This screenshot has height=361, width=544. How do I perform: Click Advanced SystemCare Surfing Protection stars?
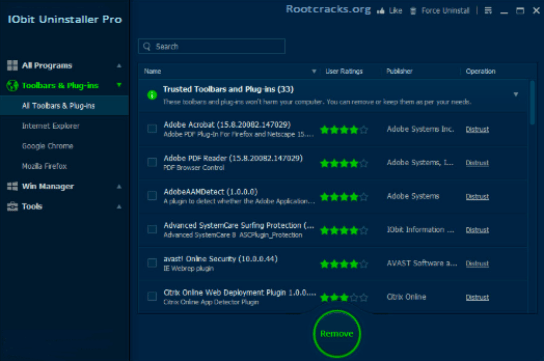344,230
